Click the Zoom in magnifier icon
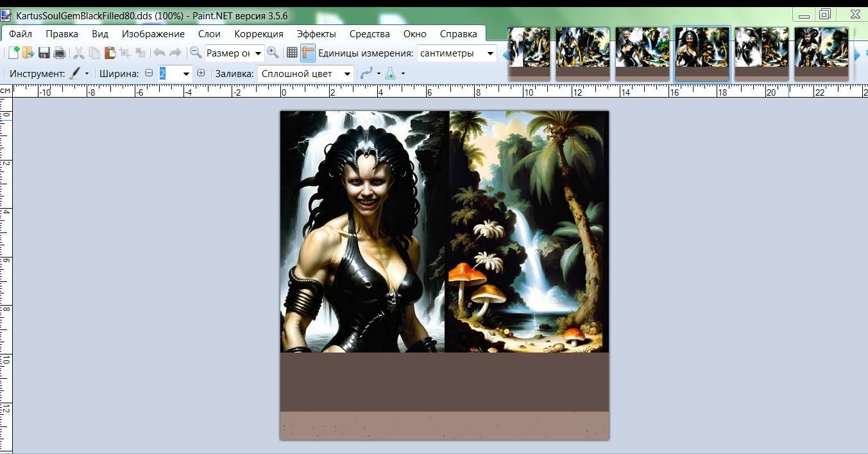 click(x=273, y=53)
